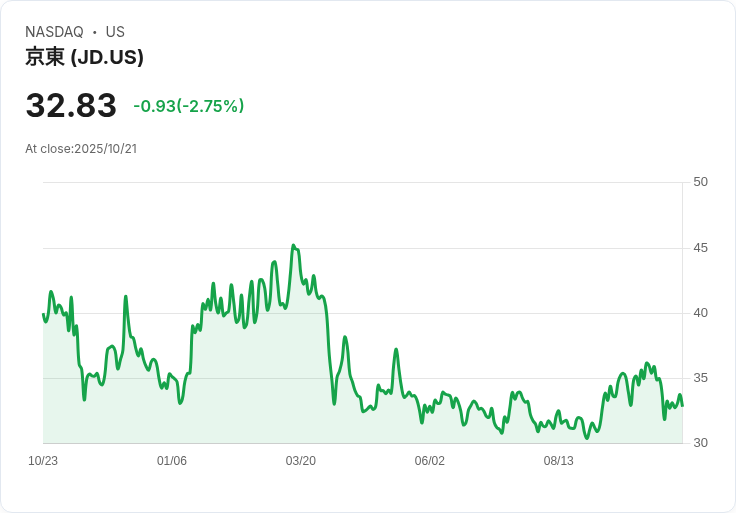Image resolution: width=736 pixels, height=513 pixels.
Task: Select the 06/02 date on x-axis
Action: [x=430, y=461]
